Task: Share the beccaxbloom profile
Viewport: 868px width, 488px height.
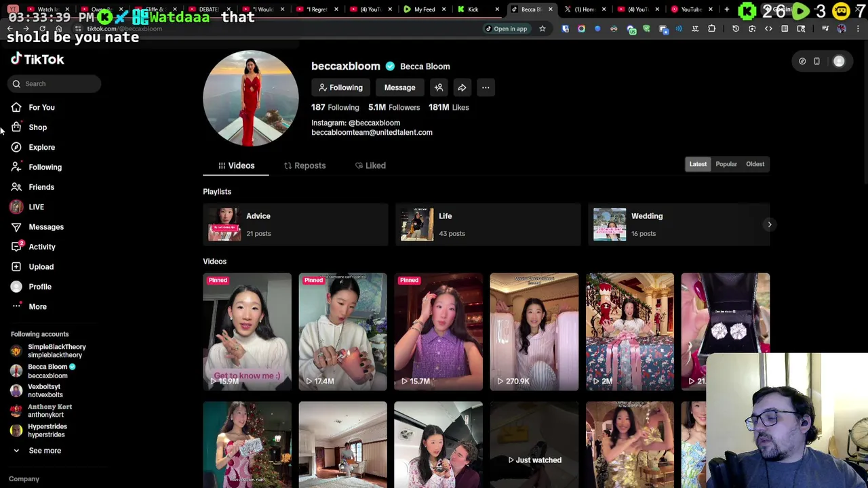Action: click(x=462, y=87)
